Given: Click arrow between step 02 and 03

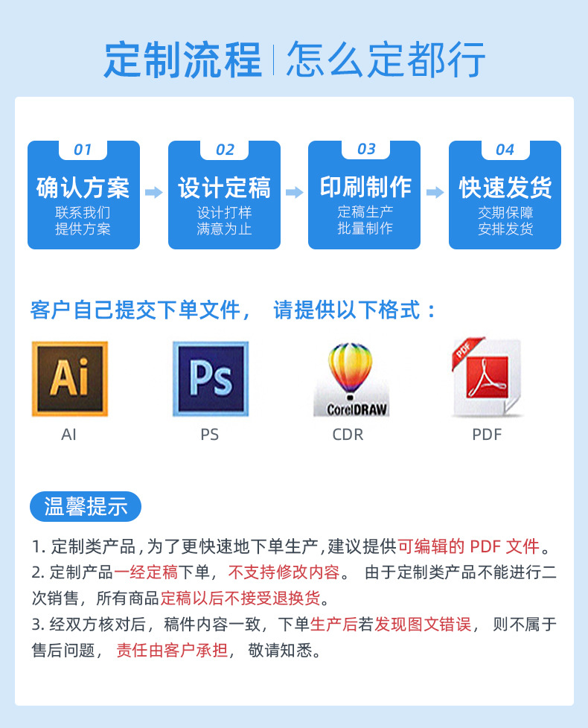Looking at the screenshot, I should point(294,192).
